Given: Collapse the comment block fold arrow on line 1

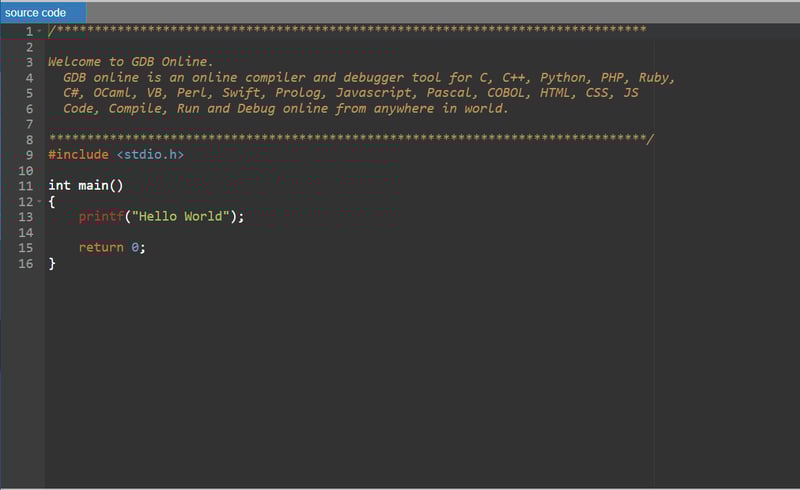Looking at the screenshot, I should tap(39, 31).
